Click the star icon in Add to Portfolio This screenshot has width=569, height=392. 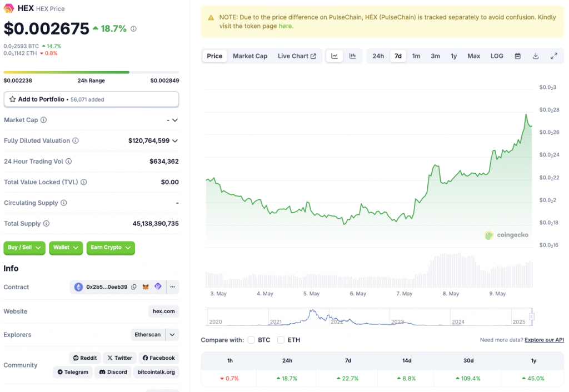[x=12, y=99]
